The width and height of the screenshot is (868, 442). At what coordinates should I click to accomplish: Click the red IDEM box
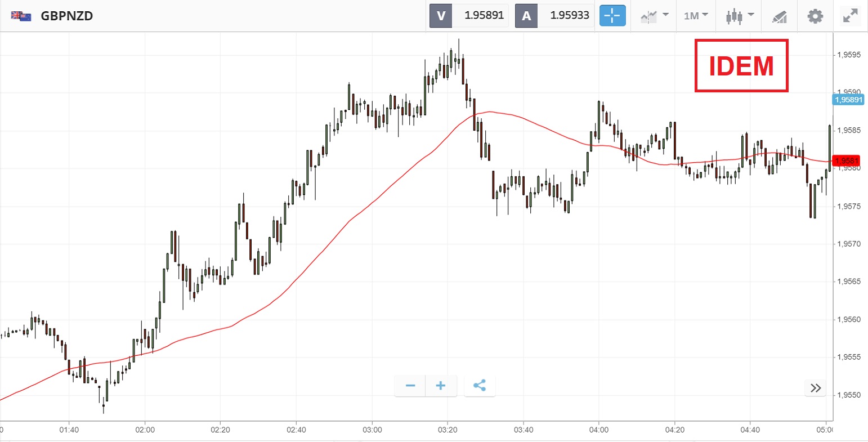(741, 66)
